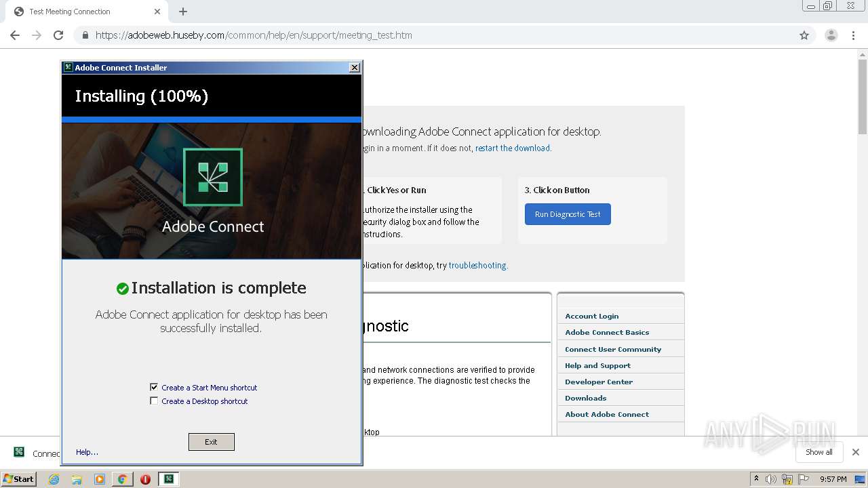This screenshot has height=488, width=868.
Task: Open Downloads sidebar link
Action: (x=586, y=398)
